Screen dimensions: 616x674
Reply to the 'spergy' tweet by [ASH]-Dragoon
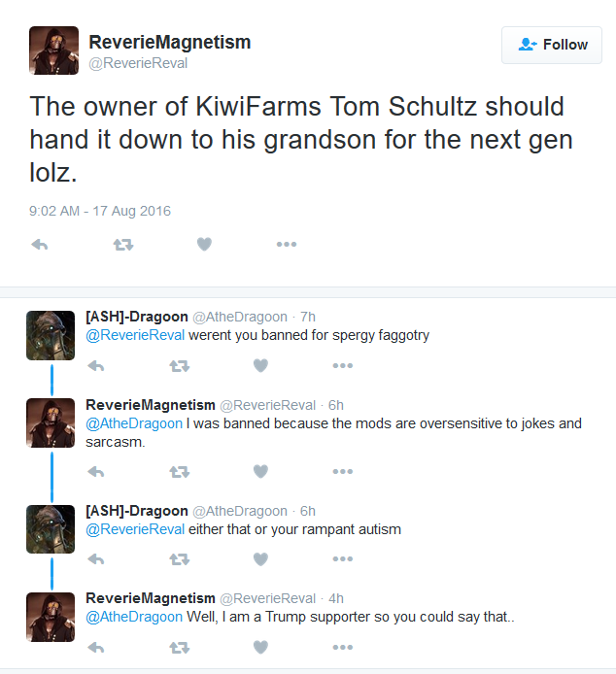(x=95, y=366)
